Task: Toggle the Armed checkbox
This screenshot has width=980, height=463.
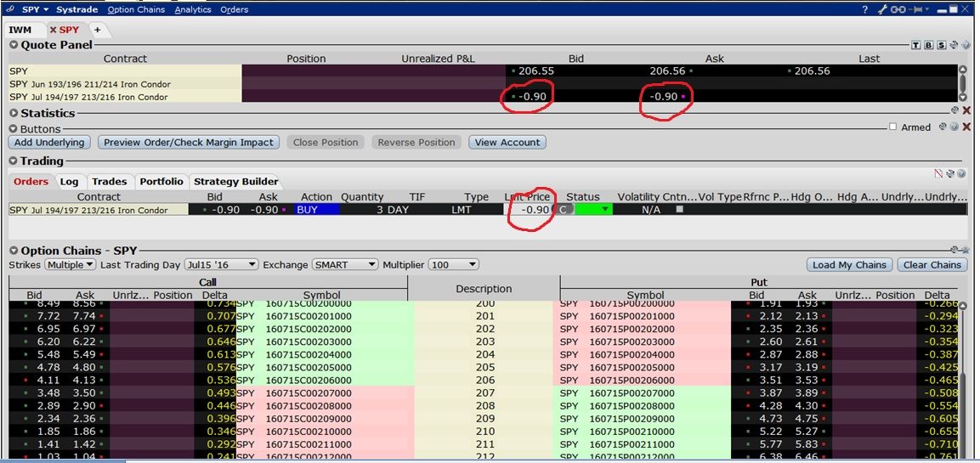Action: pyautogui.click(x=892, y=127)
